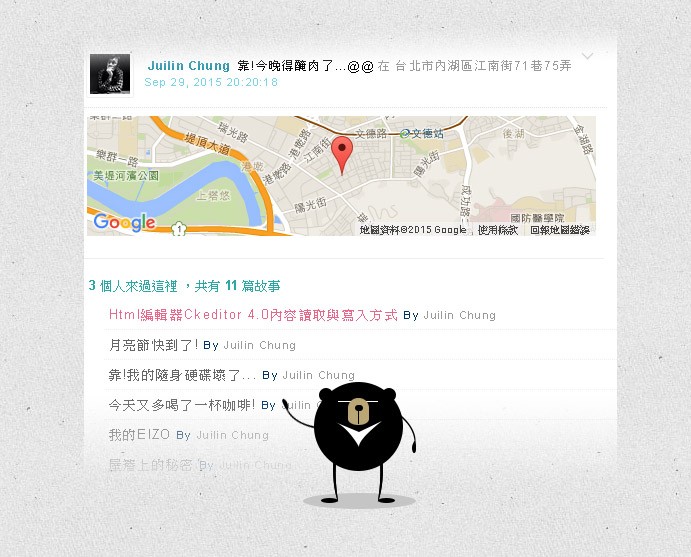Open the story 今天又多喝了一杯咖啡!
This screenshot has height=557, width=691.
pyautogui.click(x=182, y=405)
